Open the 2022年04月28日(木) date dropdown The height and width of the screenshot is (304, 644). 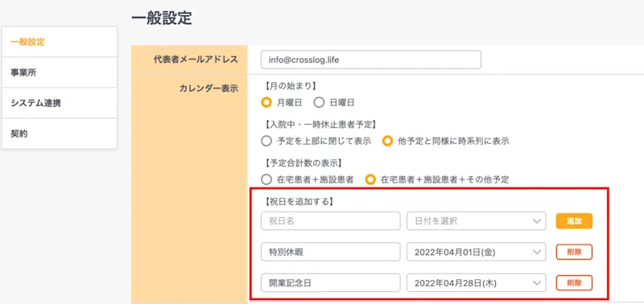point(477,282)
